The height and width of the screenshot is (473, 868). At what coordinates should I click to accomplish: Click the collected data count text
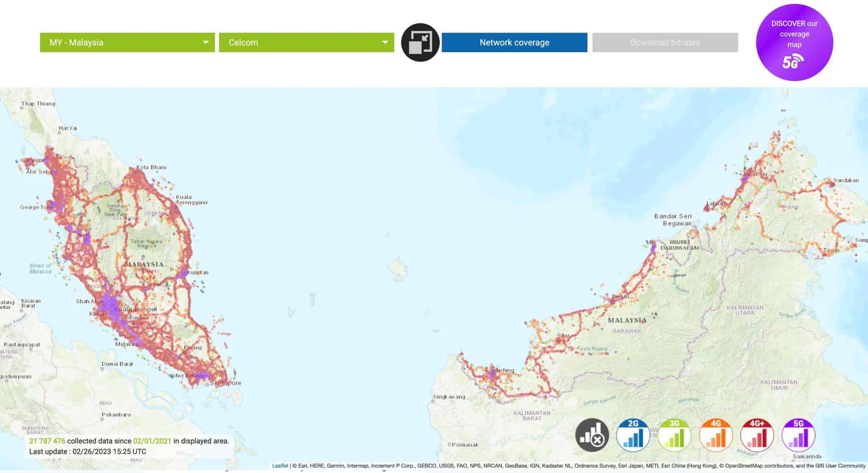47,441
